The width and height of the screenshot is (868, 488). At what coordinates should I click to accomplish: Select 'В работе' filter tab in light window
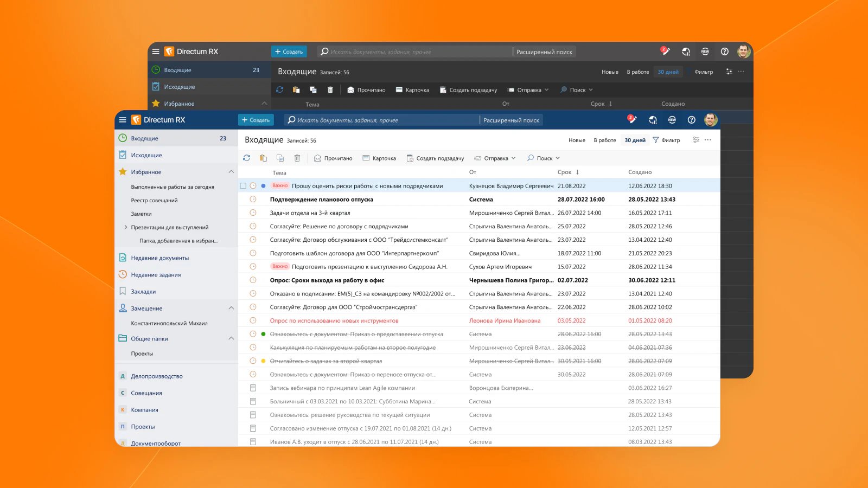[605, 140]
